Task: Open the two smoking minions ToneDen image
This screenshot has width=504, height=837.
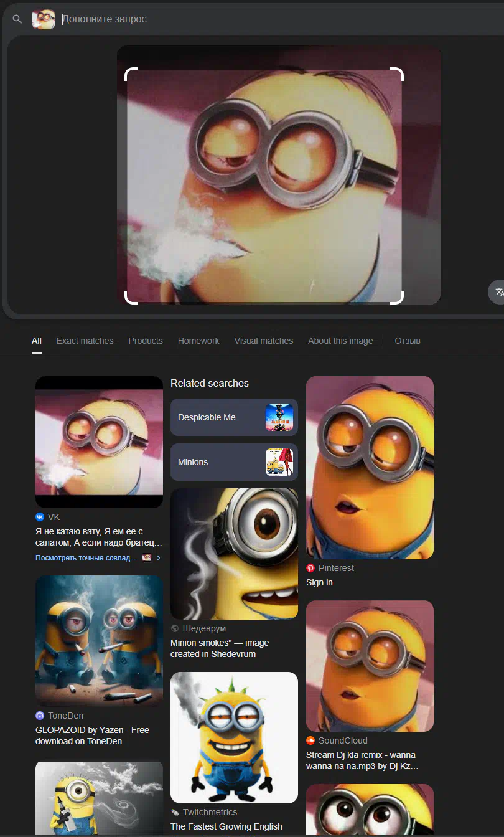Action: [99, 641]
